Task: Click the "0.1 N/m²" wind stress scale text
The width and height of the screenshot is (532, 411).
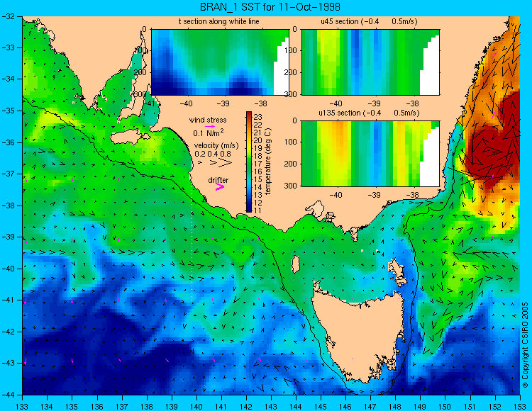Action: (x=209, y=133)
